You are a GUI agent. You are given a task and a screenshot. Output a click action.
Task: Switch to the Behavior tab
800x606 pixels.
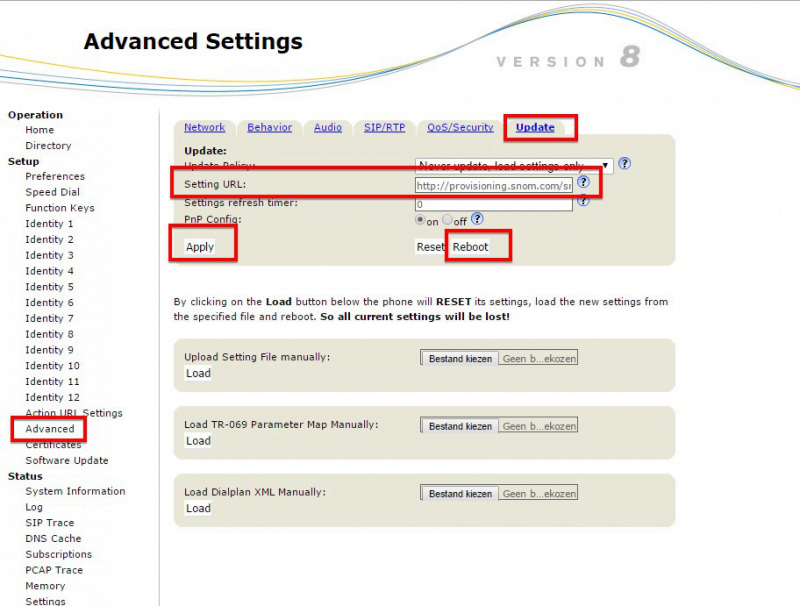(269, 128)
